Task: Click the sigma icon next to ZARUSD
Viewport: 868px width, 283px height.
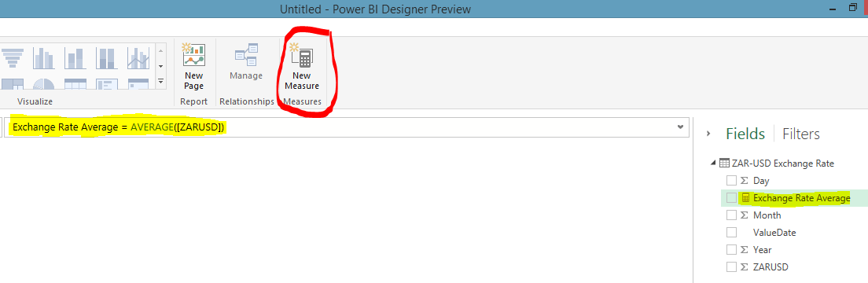Action: point(745,266)
